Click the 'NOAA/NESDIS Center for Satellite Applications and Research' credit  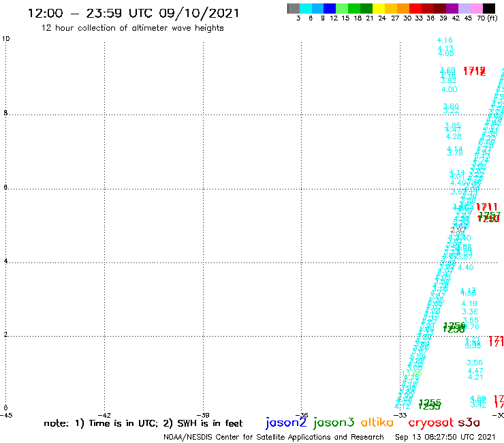(274, 437)
